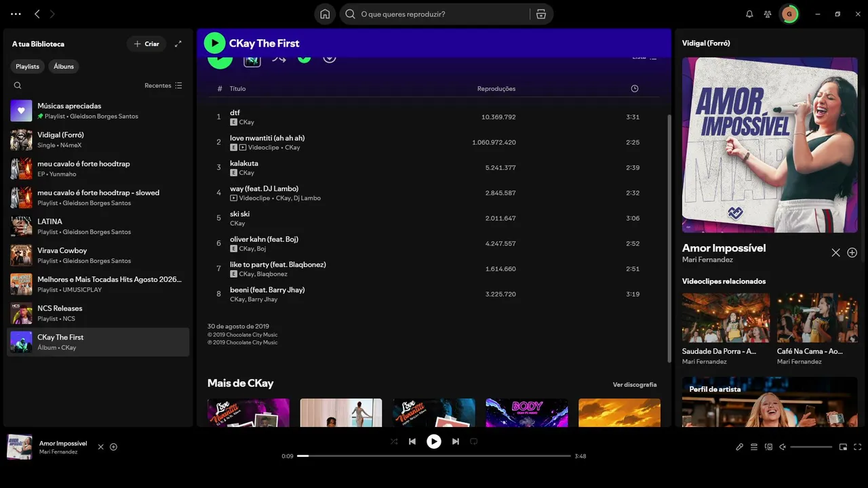Expand A tua Biblioteca to full width
This screenshot has height=488, width=868.
pos(178,44)
